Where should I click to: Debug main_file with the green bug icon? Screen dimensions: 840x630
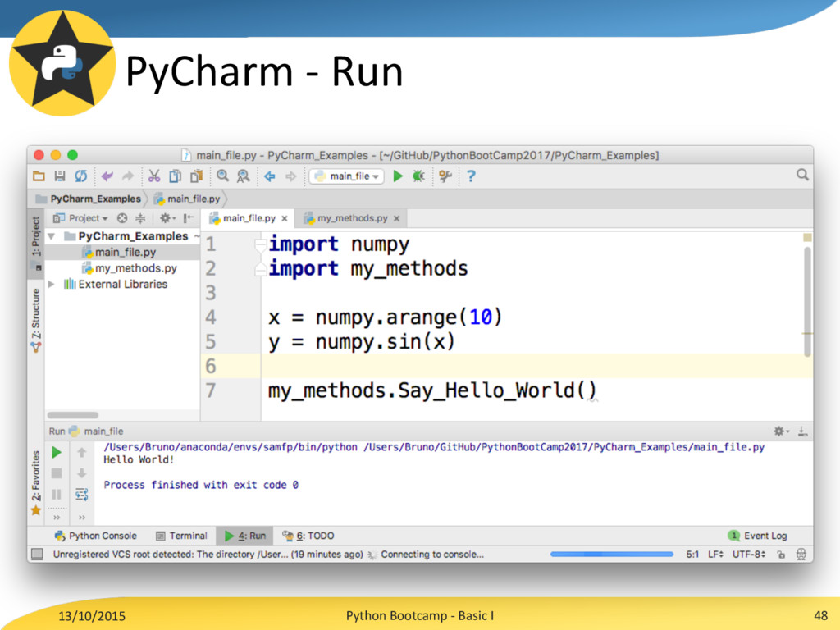click(x=418, y=176)
